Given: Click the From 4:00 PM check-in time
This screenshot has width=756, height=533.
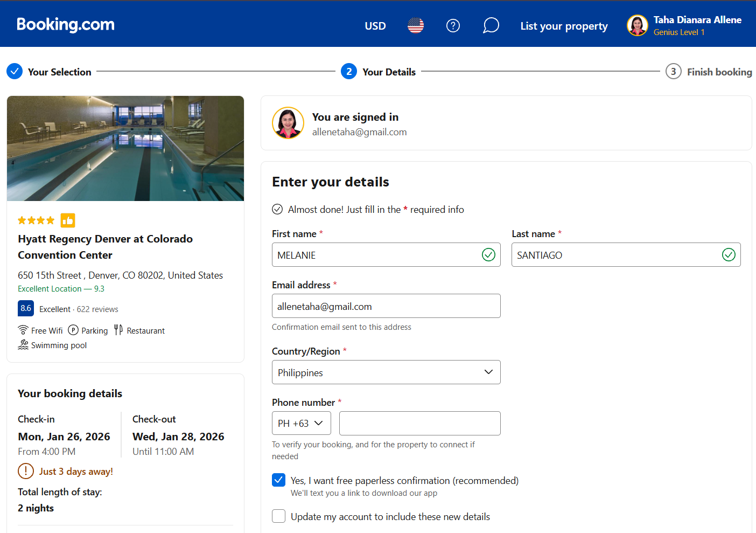Looking at the screenshot, I should [x=46, y=452].
